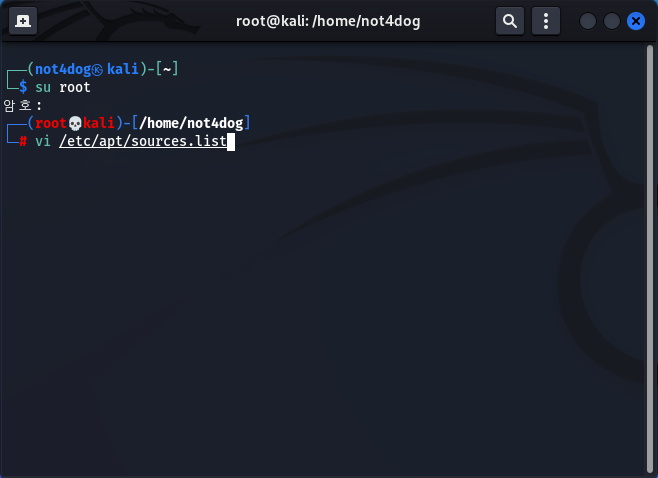
Task: Click the '암호:' password prompt line
Action: [23, 105]
